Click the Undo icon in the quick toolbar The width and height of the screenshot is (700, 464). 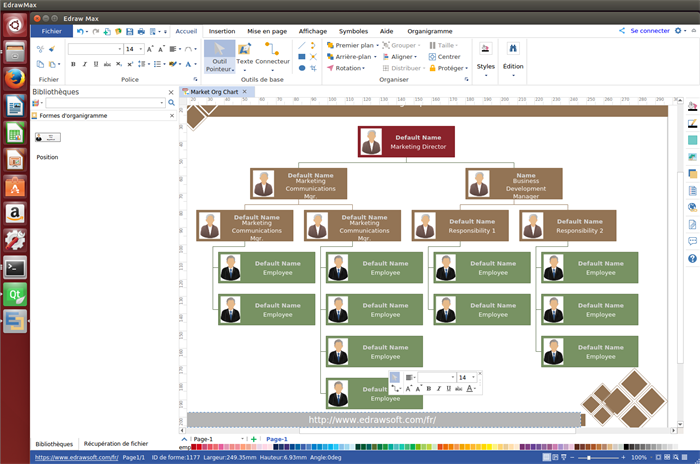pyautogui.click(x=80, y=31)
